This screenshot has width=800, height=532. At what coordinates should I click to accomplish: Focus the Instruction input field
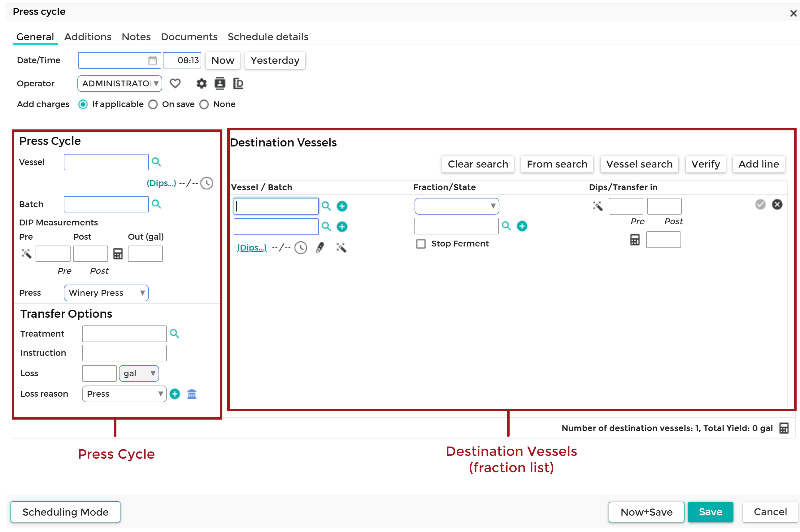(124, 353)
